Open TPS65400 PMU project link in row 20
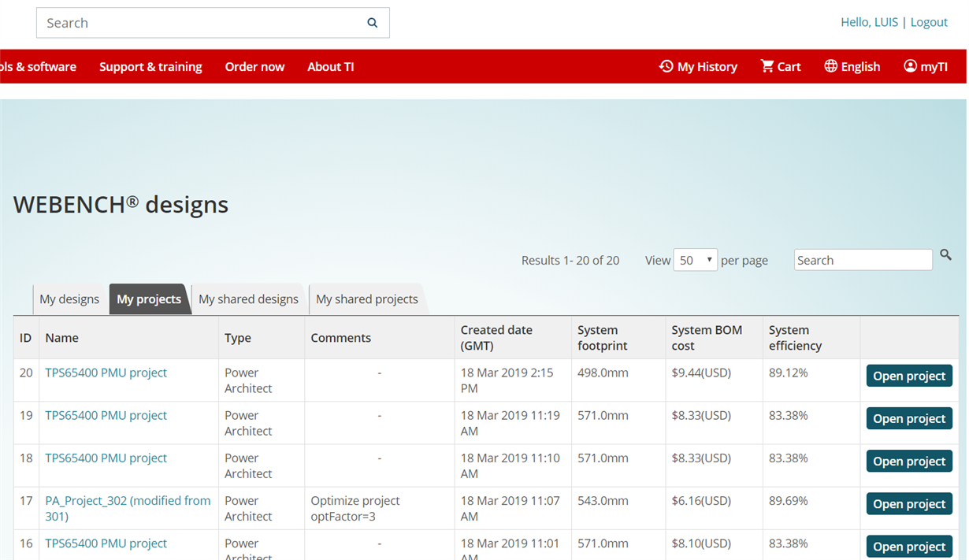The image size is (969, 560). [106, 373]
